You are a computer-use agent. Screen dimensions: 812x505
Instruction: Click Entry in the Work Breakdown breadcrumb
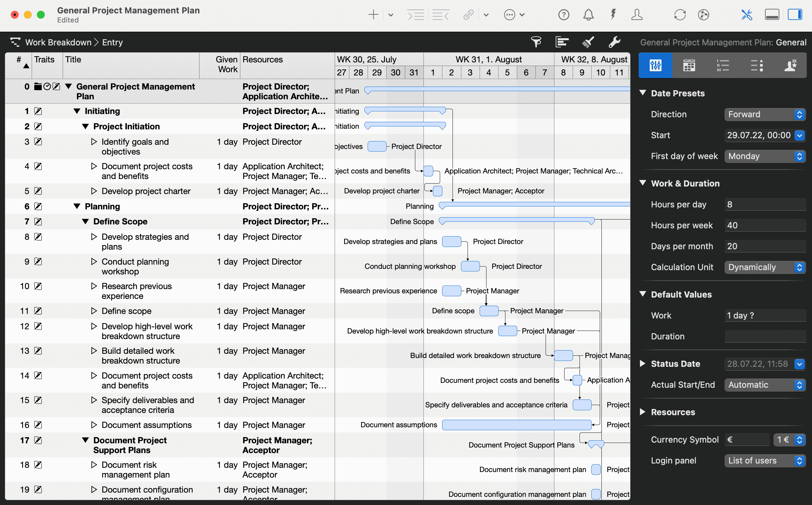pyautogui.click(x=112, y=42)
